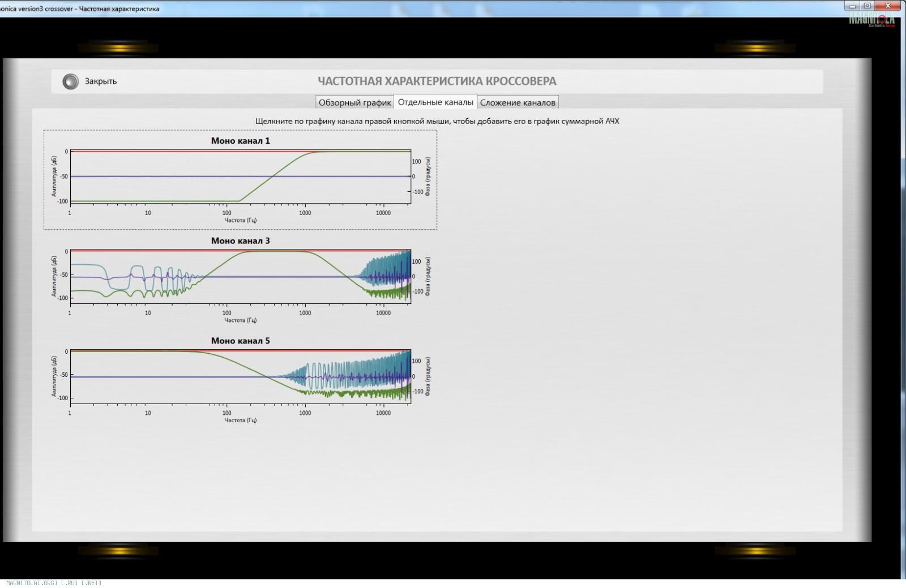The height and width of the screenshot is (588, 906).
Task: Click Частота (Гц) label under channel 1
Action: 240,220
